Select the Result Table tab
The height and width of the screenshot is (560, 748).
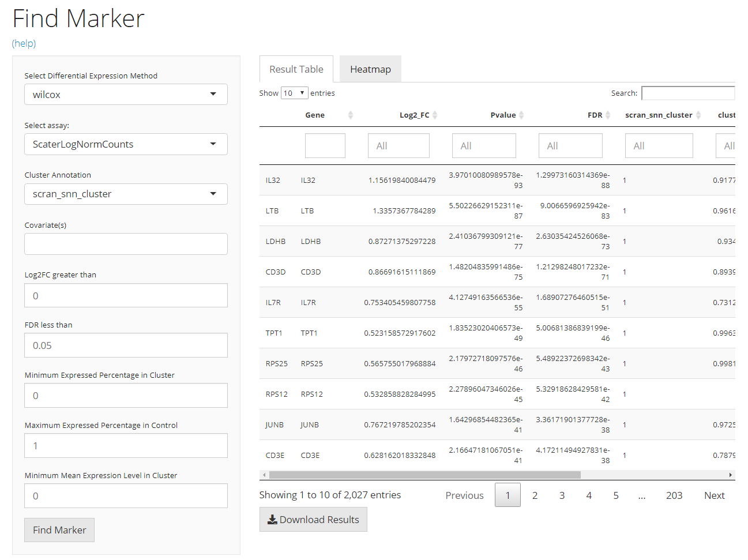pyautogui.click(x=296, y=69)
